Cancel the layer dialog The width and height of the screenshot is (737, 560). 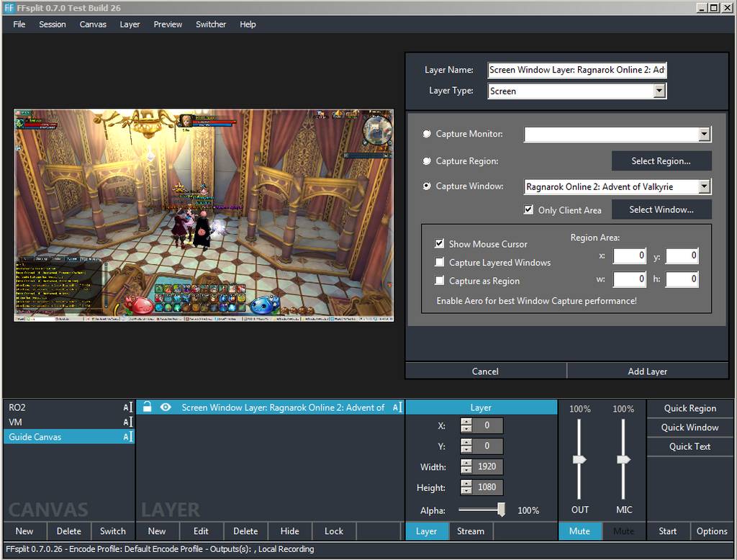coord(485,371)
